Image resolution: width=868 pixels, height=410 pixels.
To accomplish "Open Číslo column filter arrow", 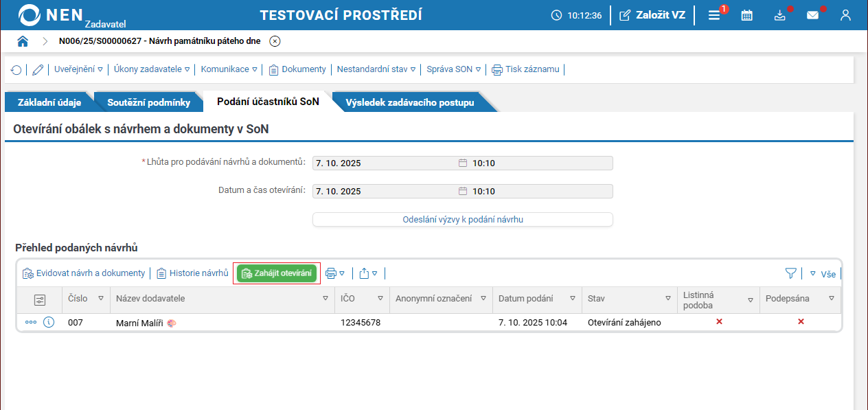I will (101, 299).
